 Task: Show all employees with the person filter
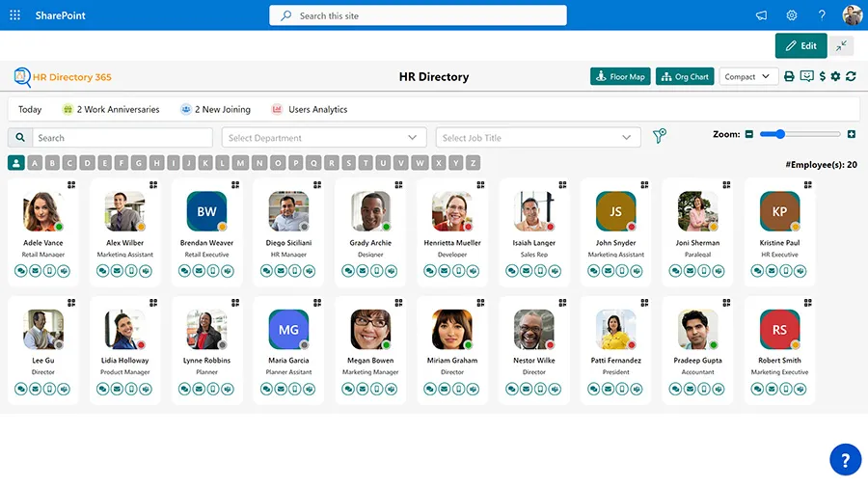coord(16,163)
